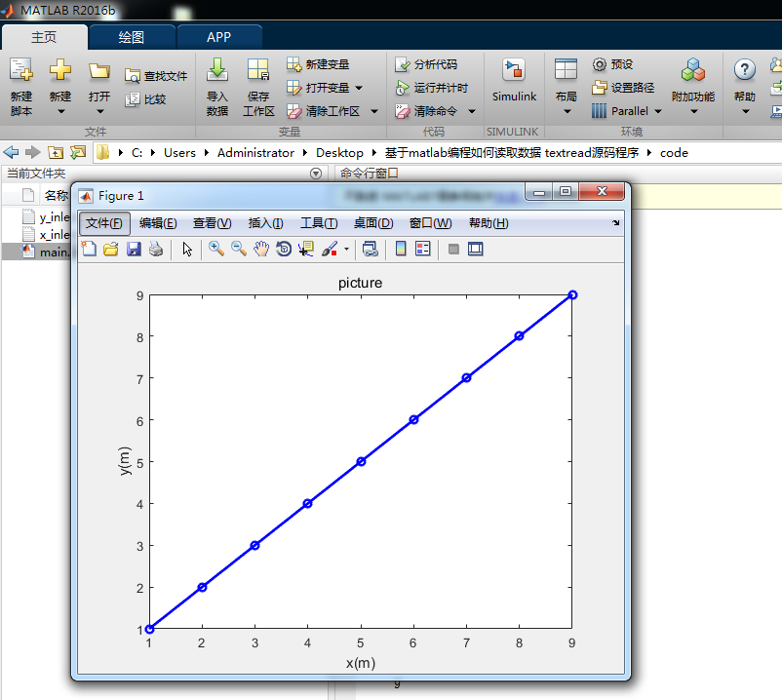Open the 查看(V) menu in Figure 1
This screenshot has height=700, width=782.
click(x=212, y=223)
